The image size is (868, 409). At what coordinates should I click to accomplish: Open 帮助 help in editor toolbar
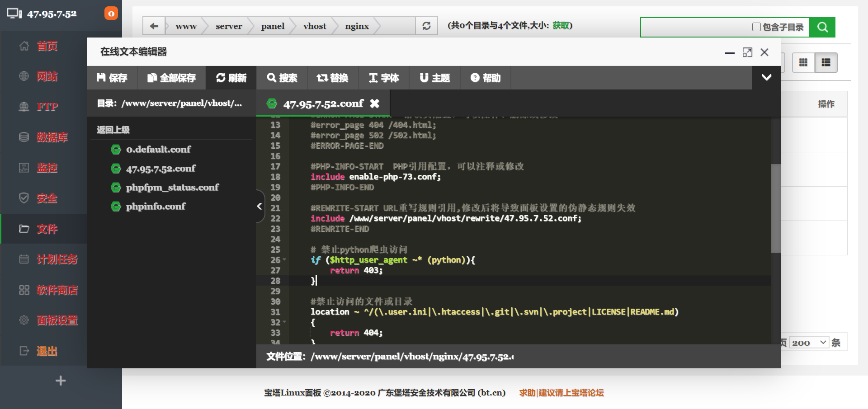tap(486, 78)
